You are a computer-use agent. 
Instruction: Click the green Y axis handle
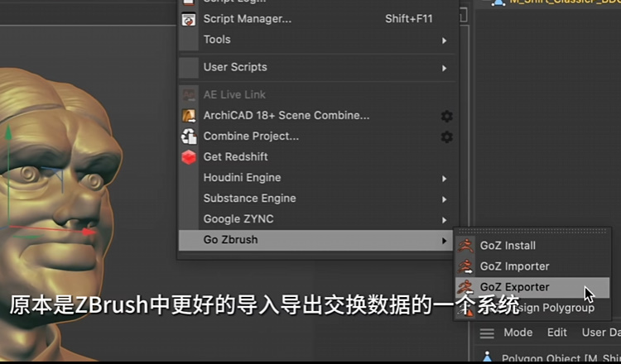[x=8, y=132]
